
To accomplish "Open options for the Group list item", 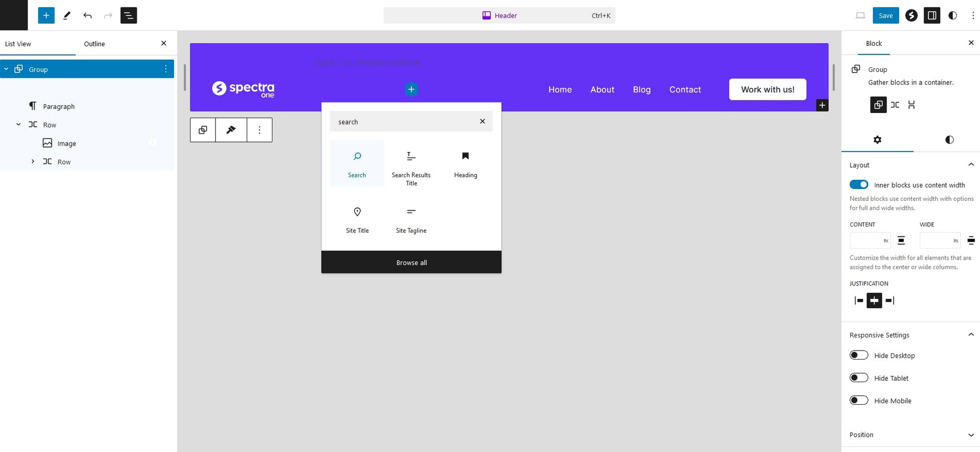I will [165, 69].
